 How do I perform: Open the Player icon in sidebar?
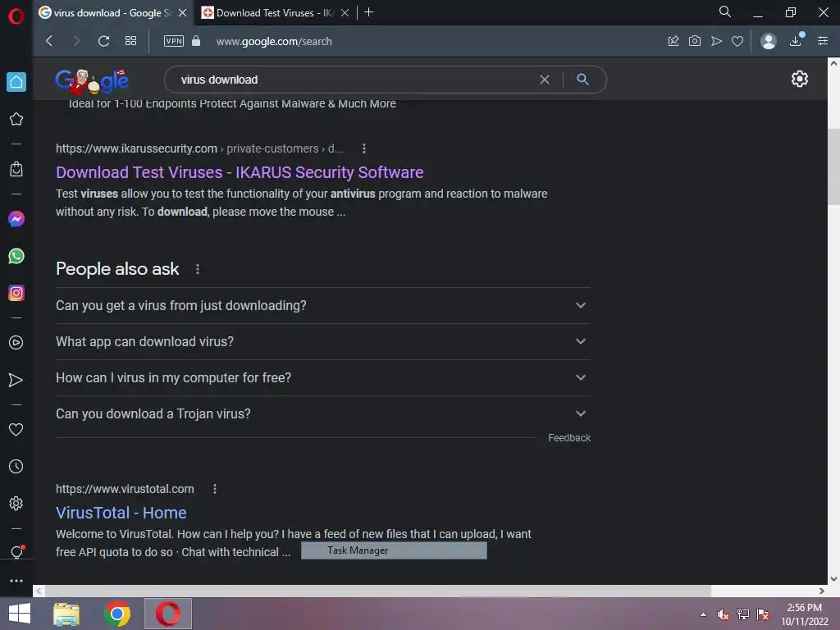coord(16,342)
